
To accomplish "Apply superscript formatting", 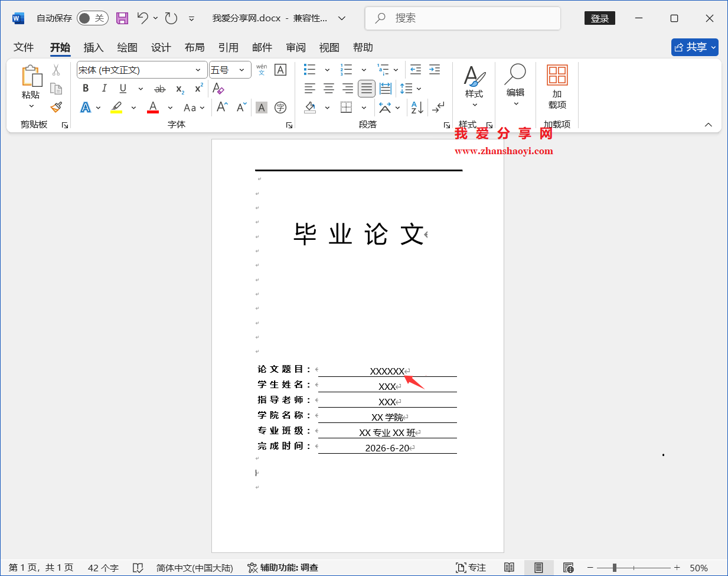I will tap(199, 88).
